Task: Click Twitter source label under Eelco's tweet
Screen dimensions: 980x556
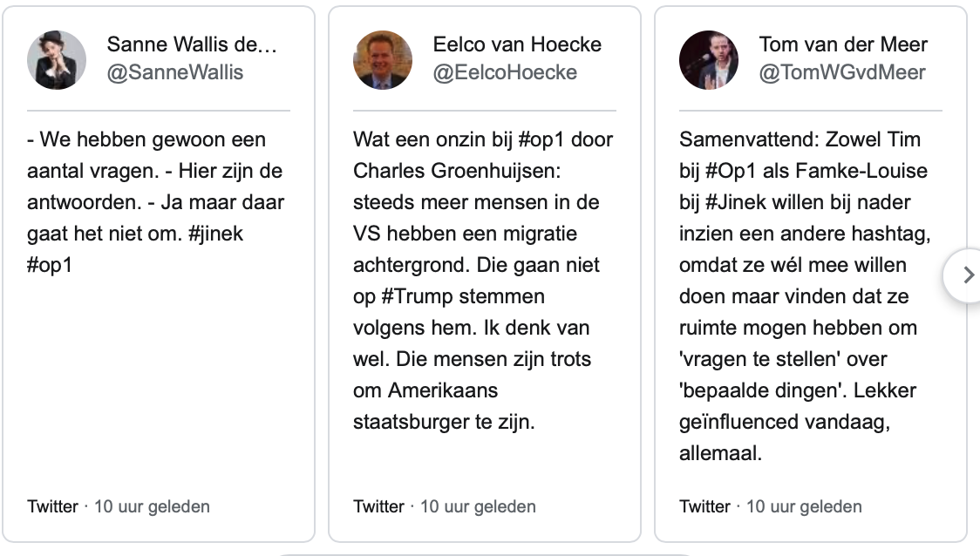Action: [378, 506]
